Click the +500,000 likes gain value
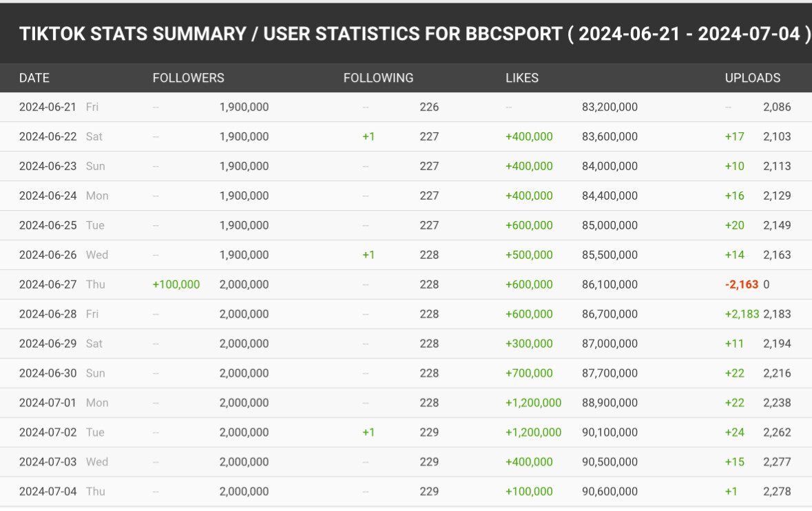Screen dimensions: 812x511 [x=529, y=255]
